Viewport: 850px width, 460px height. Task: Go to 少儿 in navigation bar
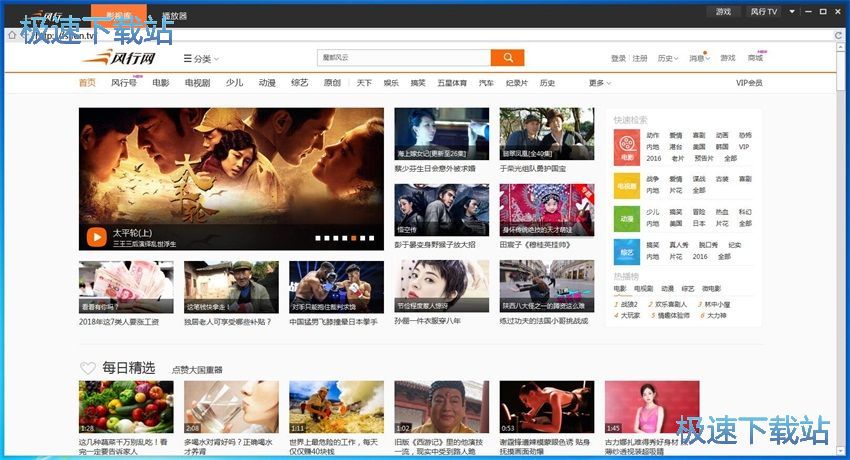tap(234, 83)
